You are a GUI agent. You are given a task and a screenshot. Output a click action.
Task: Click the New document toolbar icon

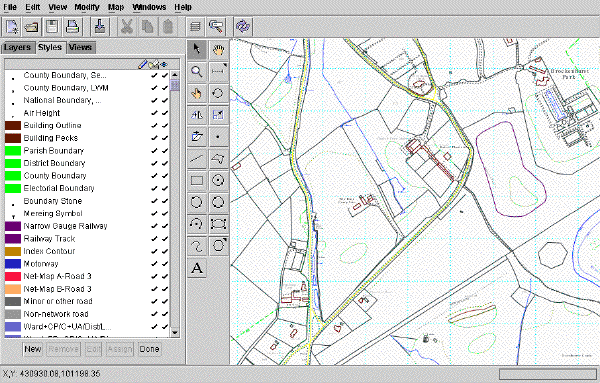12,27
